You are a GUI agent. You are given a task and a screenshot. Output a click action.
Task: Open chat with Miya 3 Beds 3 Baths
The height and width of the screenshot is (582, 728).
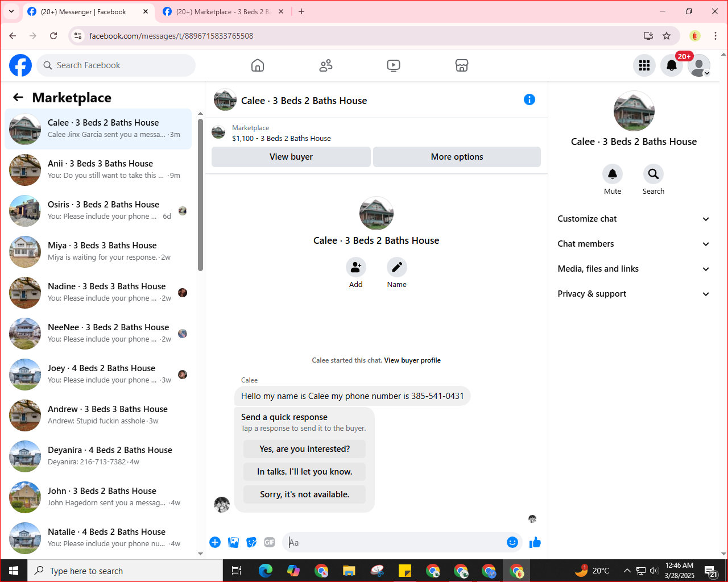(x=98, y=252)
